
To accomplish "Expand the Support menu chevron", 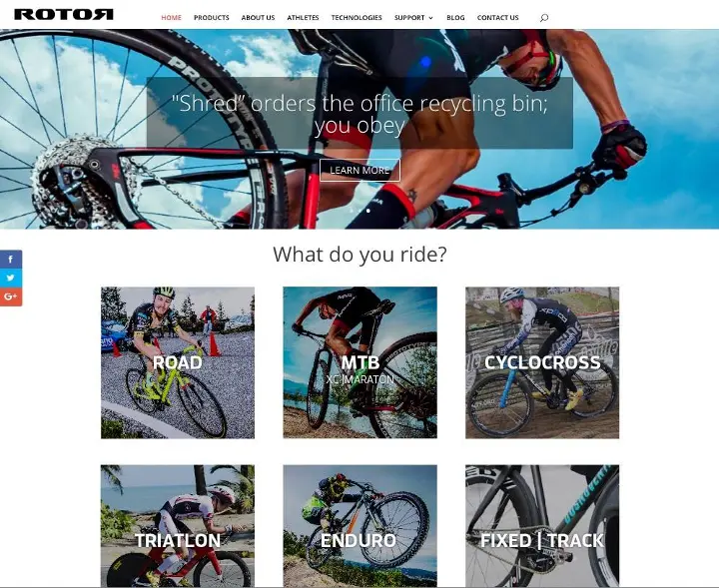I will 430,18.
